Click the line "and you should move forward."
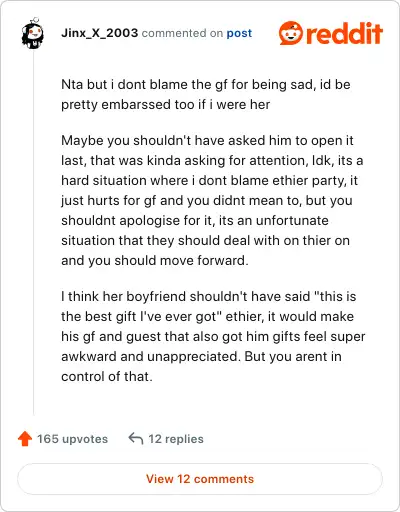Screen dimensions: 400x512 [x=155, y=260]
